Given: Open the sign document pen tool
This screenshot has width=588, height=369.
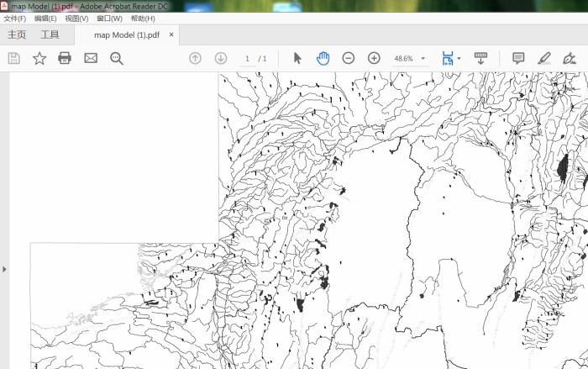Looking at the screenshot, I should pos(570,58).
